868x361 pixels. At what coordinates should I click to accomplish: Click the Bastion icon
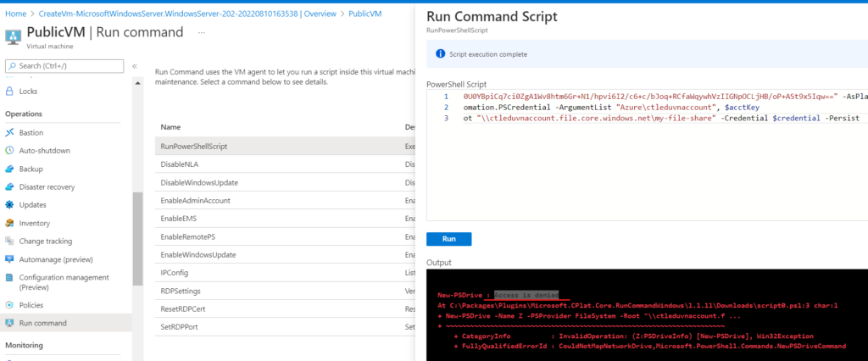pos(9,133)
